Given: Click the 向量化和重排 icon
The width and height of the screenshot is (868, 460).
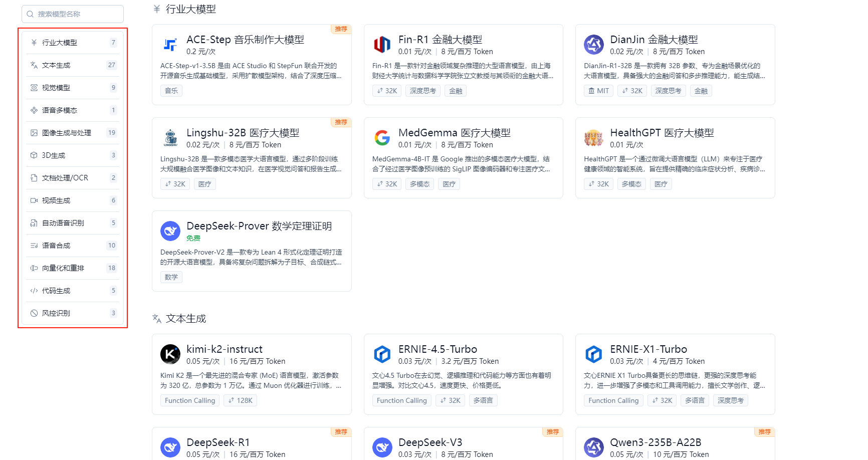Looking at the screenshot, I should click(34, 268).
